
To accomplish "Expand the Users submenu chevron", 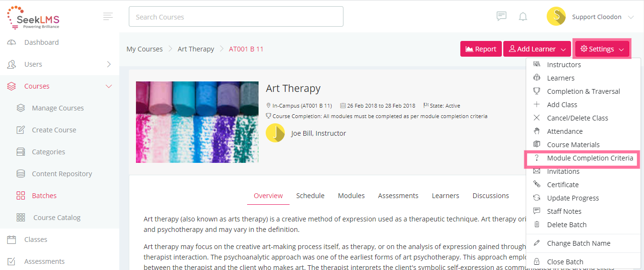I will (x=109, y=64).
